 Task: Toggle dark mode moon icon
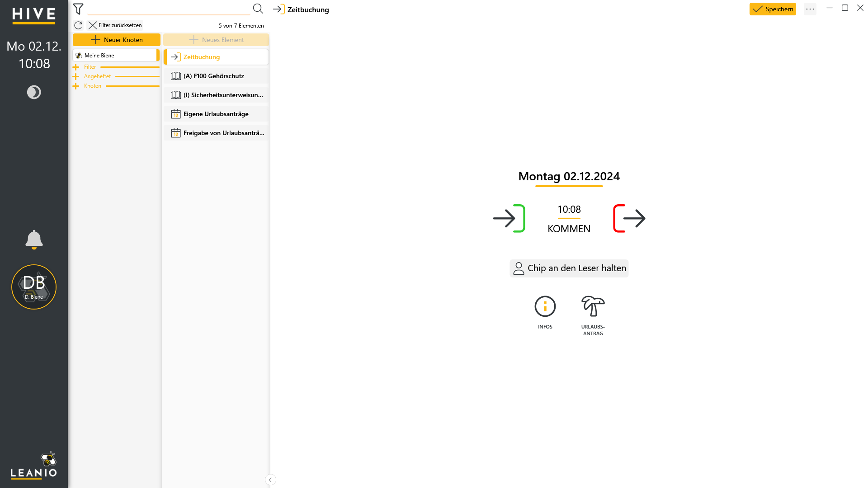click(34, 92)
